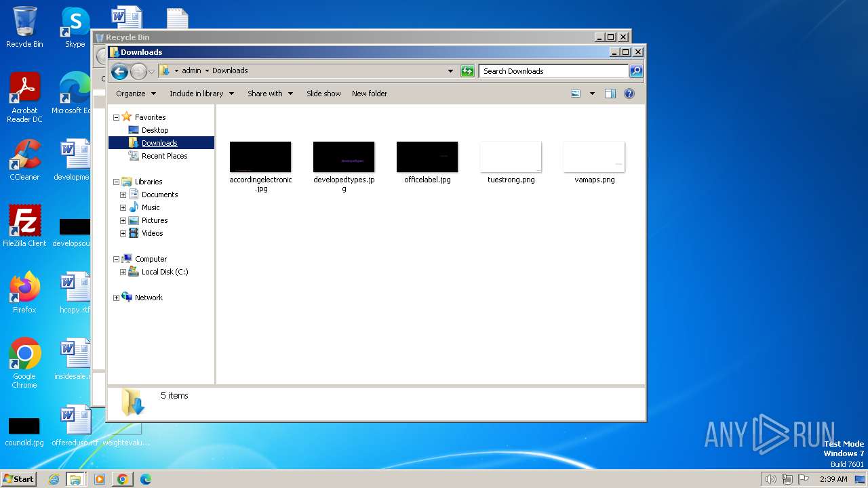The height and width of the screenshot is (488, 868).
Task: Click the Change your view icon
Action: [576, 94]
